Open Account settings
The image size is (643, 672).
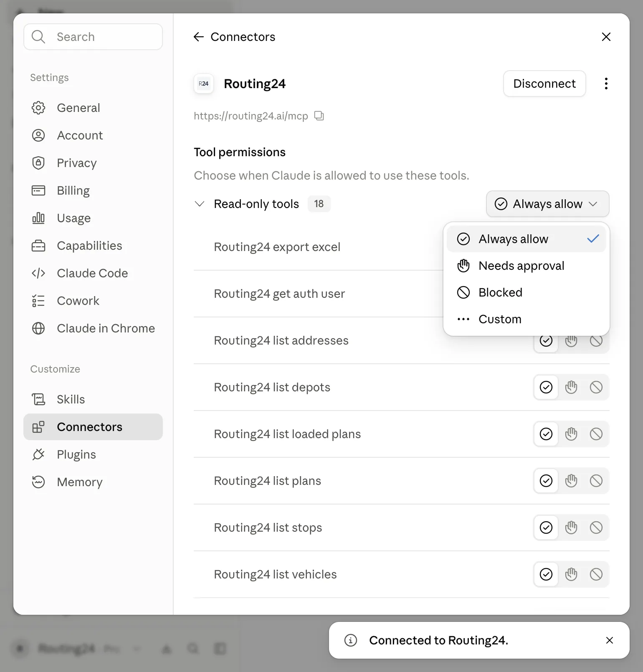[93, 135]
